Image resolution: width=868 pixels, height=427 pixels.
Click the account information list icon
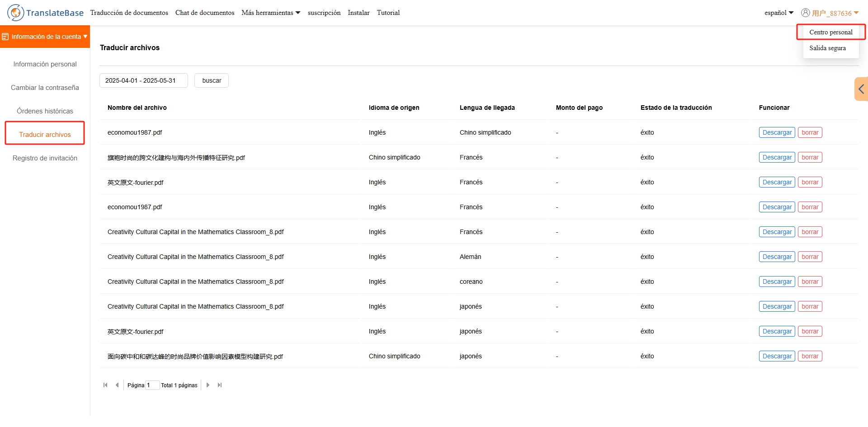tap(5, 37)
